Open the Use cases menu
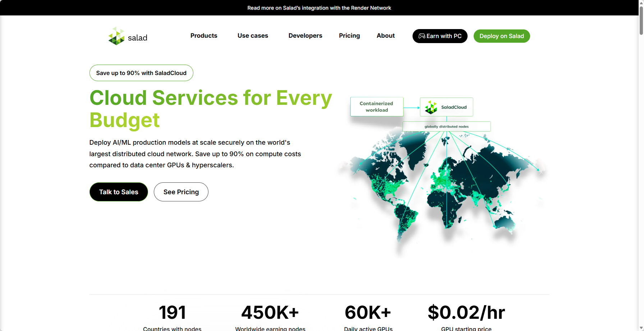Screen dimensions: 644x331 (x=253, y=36)
